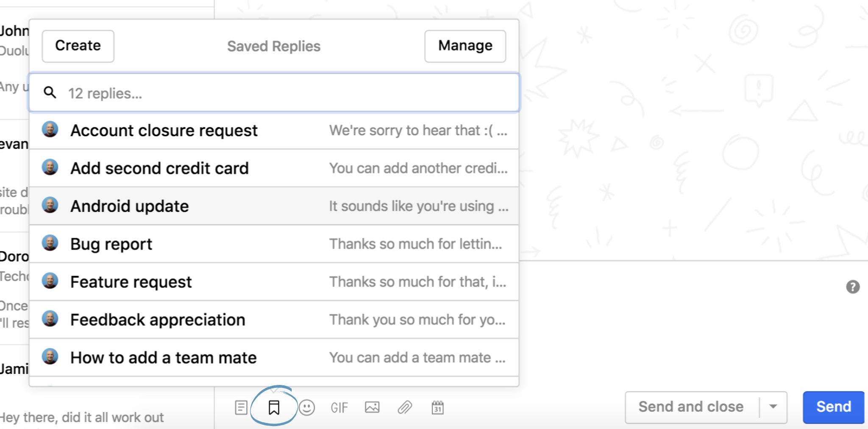
Task: Insert an image
Action: 372,407
